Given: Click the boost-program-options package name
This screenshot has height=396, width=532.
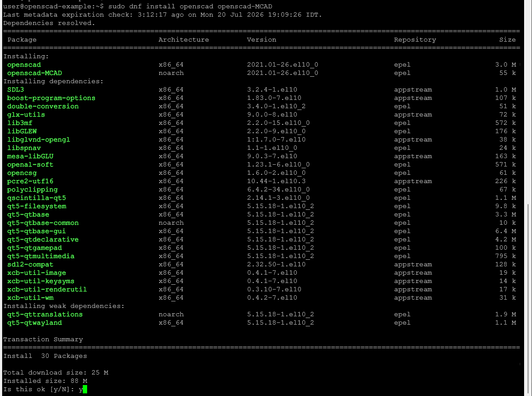Looking at the screenshot, I should point(51,98).
